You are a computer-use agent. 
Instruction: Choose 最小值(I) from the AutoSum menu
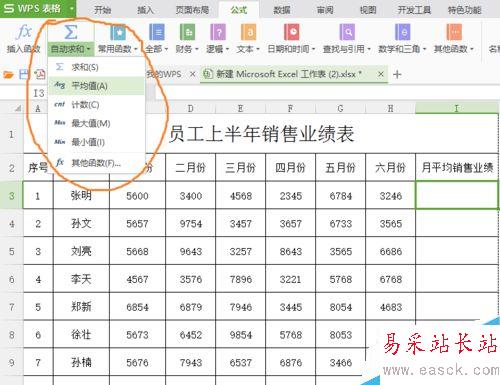pos(97,142)
